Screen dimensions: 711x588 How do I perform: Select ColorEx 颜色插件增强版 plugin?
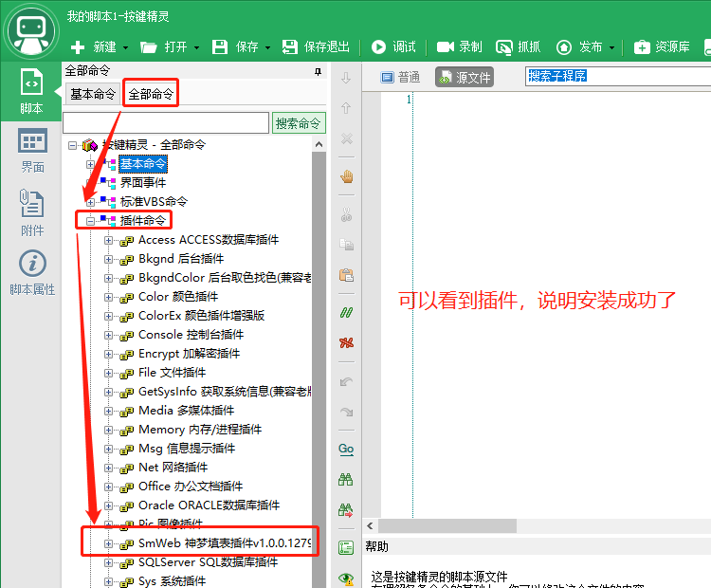[201, 315]
